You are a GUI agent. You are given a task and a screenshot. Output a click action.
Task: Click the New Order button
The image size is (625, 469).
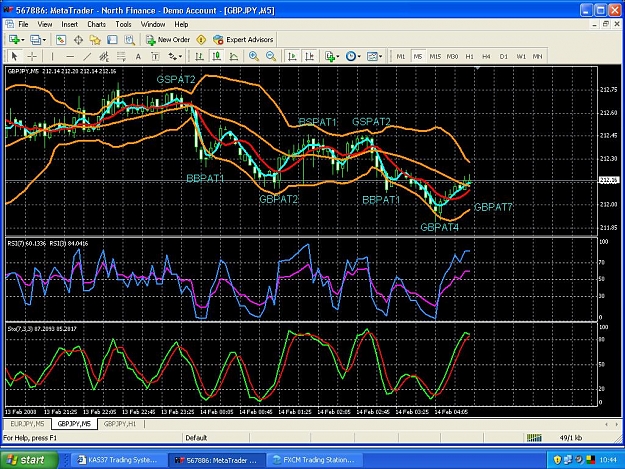pyautogui.click(x=168, y=40)
